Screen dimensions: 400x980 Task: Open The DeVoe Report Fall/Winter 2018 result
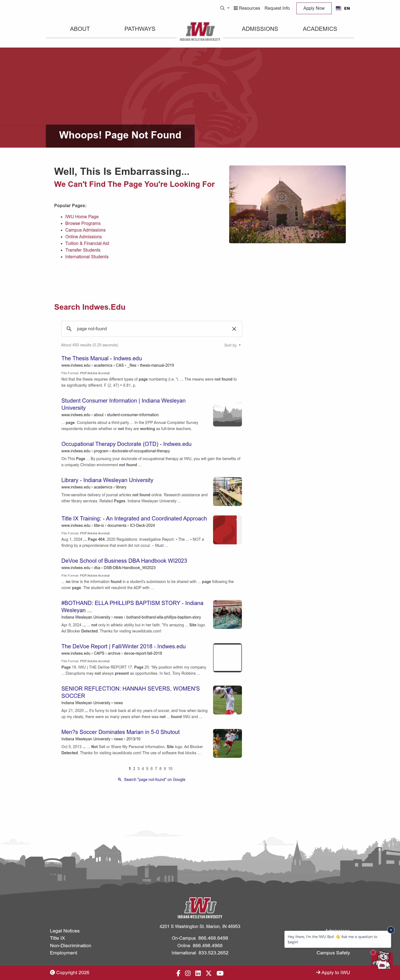tap(123, 646)
